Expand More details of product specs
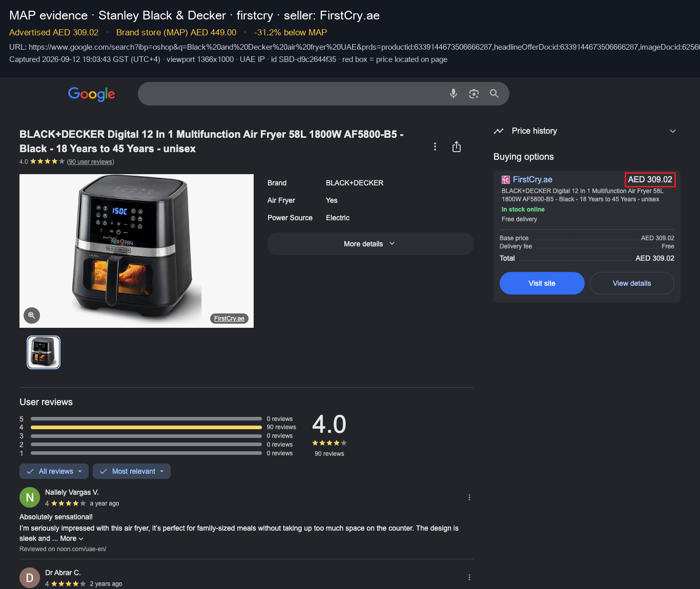 click(370, 244)
